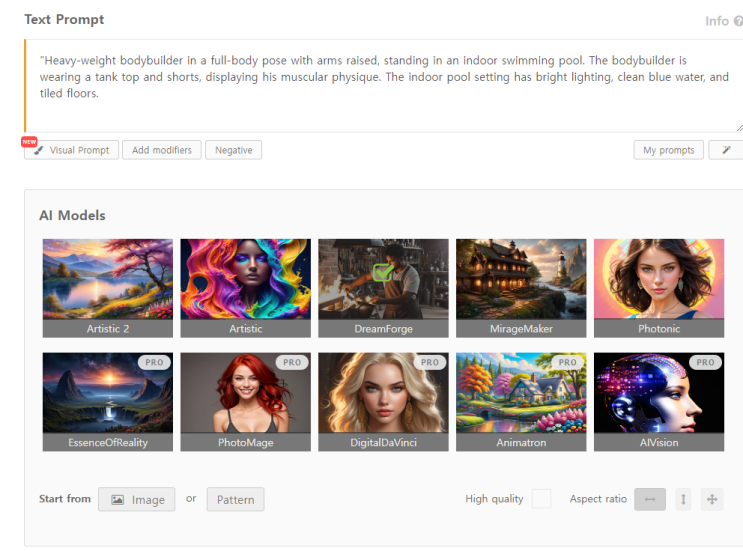Click the High quality label
This screenshot has height=551, width=743.
coord(494,499)
